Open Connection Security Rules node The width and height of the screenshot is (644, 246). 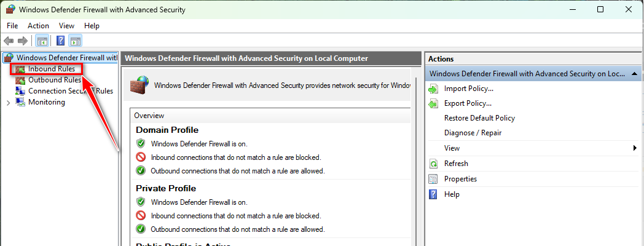[70, 91]
